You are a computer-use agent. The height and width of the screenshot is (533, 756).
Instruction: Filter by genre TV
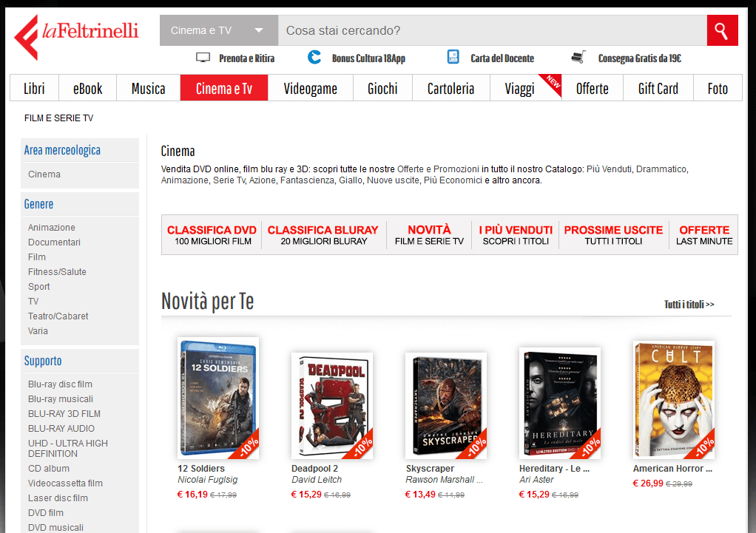(33, 301)
